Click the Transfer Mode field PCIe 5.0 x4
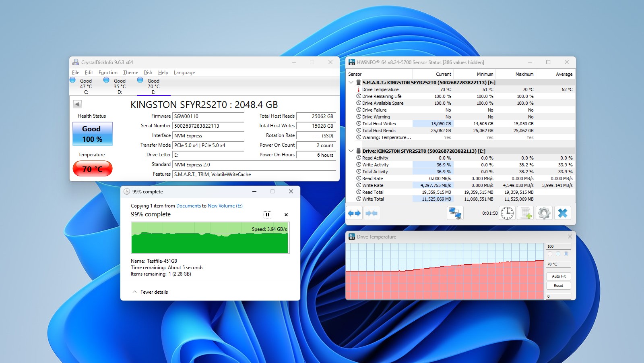The image size is (644, 363). [208, 145]
